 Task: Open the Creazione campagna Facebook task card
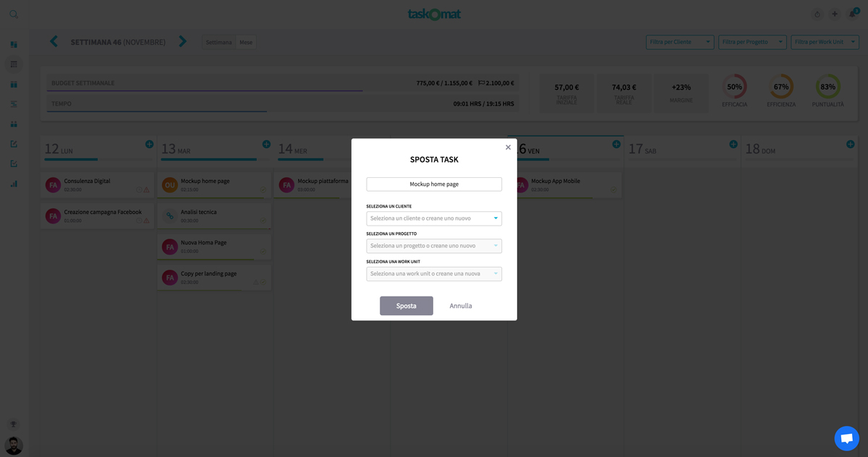(x=97, y=215)
